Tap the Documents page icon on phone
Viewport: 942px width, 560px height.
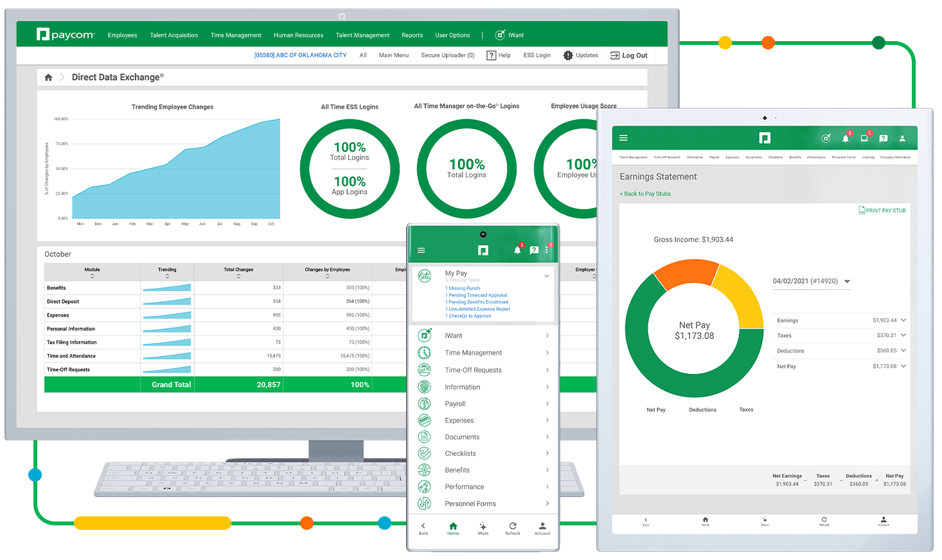[x=424, y=437]
